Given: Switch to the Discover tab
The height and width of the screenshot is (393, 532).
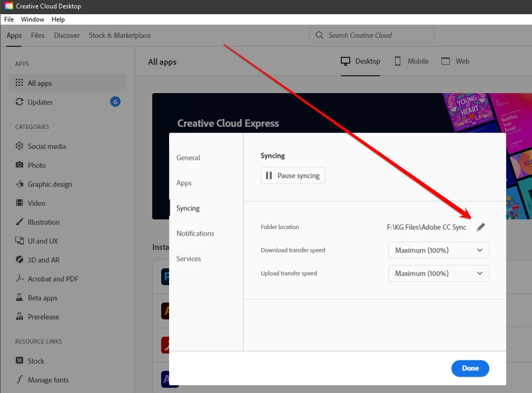Looking at the screenshot, I should pos(67,35).
